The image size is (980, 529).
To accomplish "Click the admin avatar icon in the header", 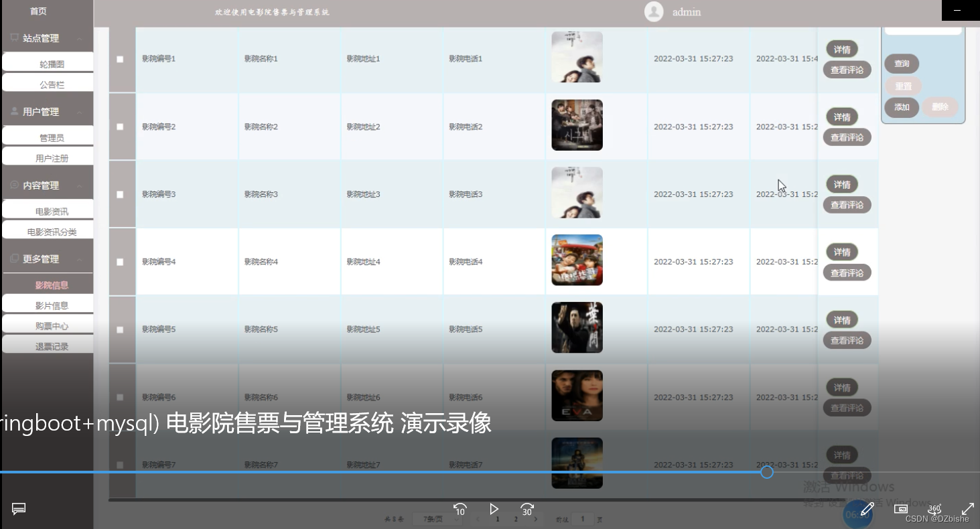I will [654, 11].
